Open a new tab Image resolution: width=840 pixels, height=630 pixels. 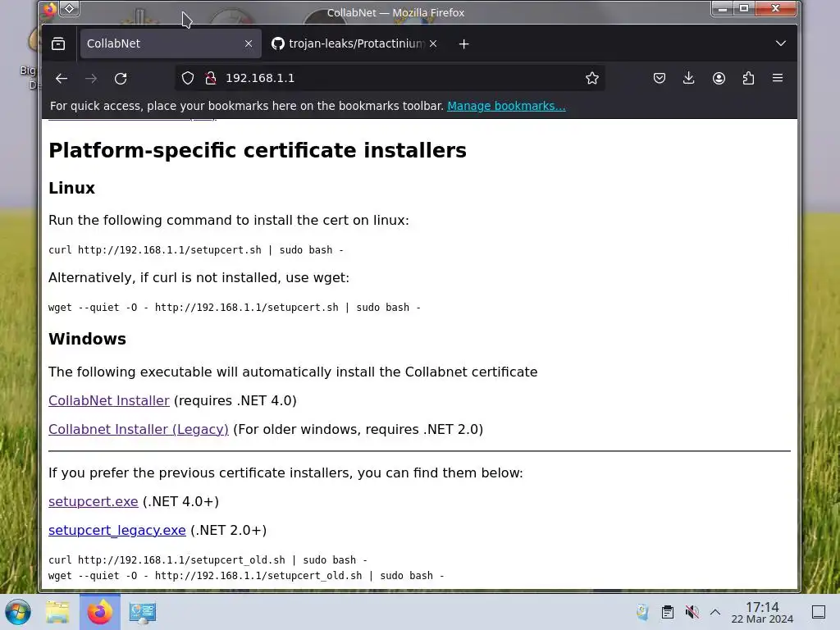pos(464,44)
